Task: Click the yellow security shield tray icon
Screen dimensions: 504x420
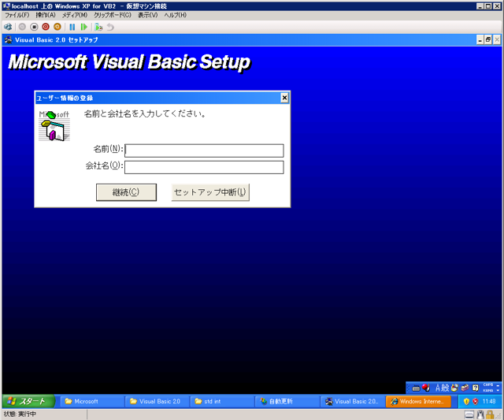Action: pyautogui.click(x=466, y=401)
